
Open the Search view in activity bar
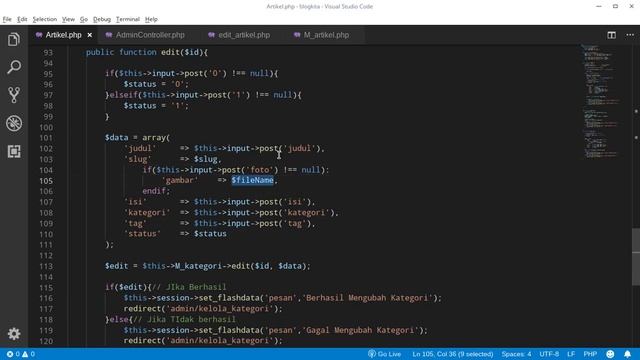click(x=14, y=67)
